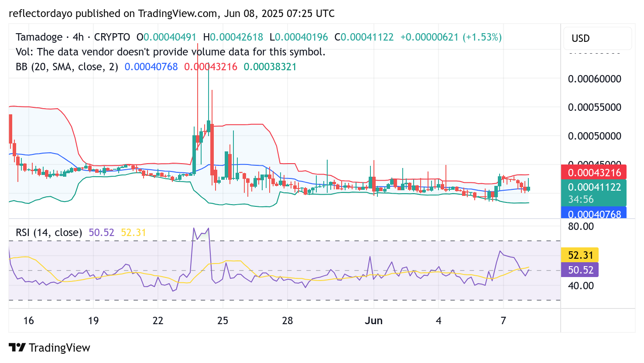Click date label 28 on time axis
The image size is (644, 363).
click(x=287, y=321)
